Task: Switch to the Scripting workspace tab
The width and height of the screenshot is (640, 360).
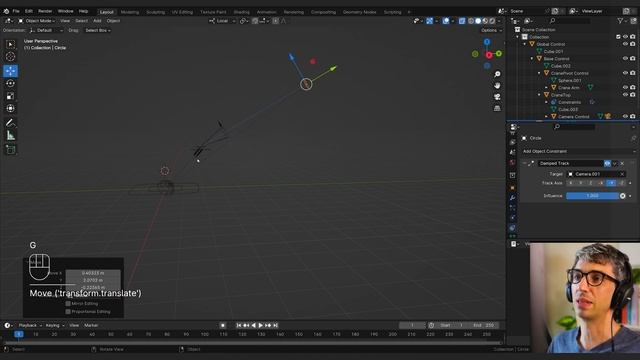Action: (x=393, y=12)
